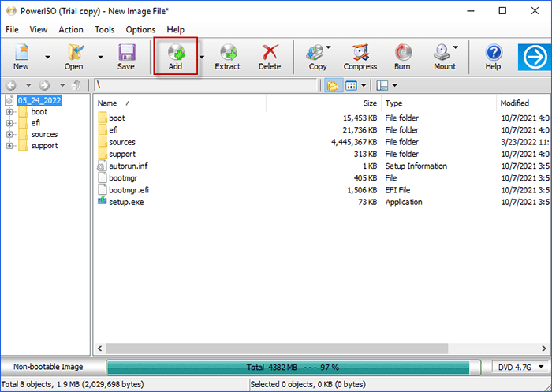
Task: Click the Setup Information type cell
Action: (x=416, y=166)
